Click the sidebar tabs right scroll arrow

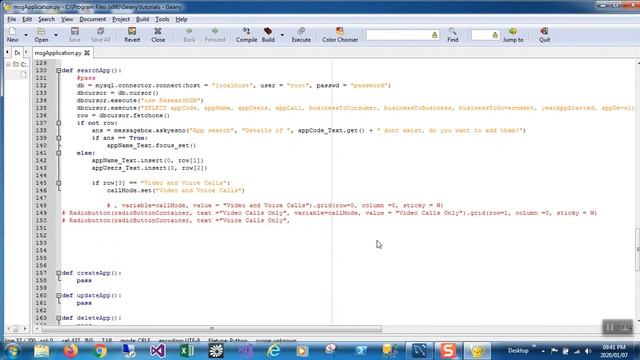tap(26, 53)
